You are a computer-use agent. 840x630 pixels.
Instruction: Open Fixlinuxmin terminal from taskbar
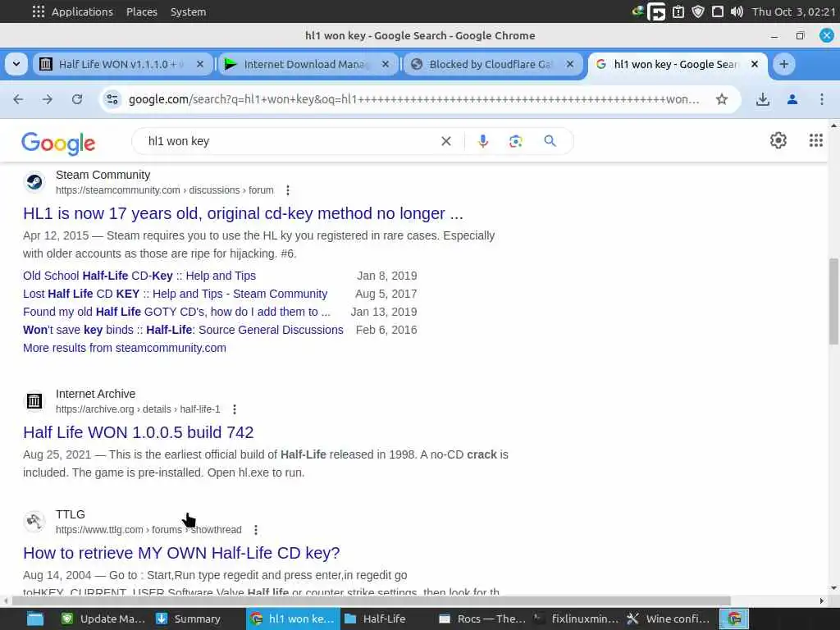(x=576, y=619)
